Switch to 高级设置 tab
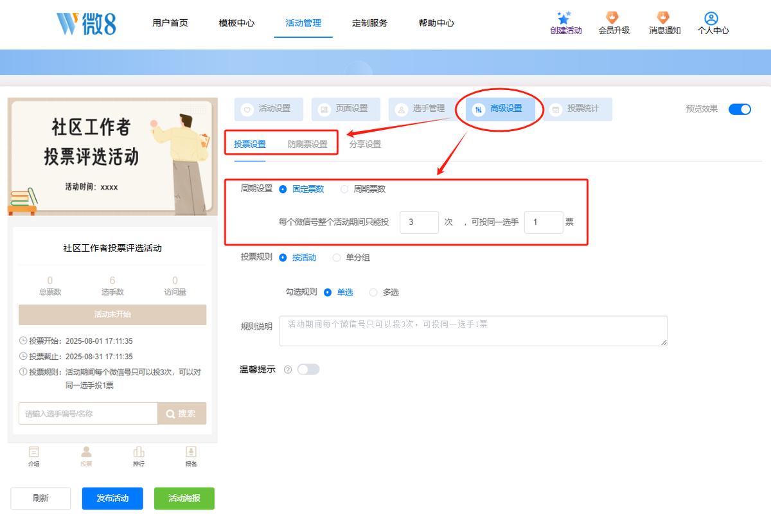The image size is (771, 532). 500,109
